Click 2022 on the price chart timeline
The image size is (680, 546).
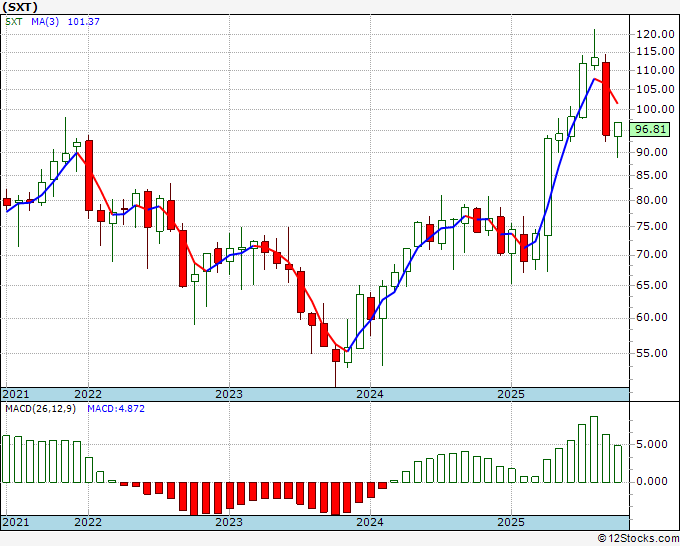pyautogui.click(x=88, y=394)
